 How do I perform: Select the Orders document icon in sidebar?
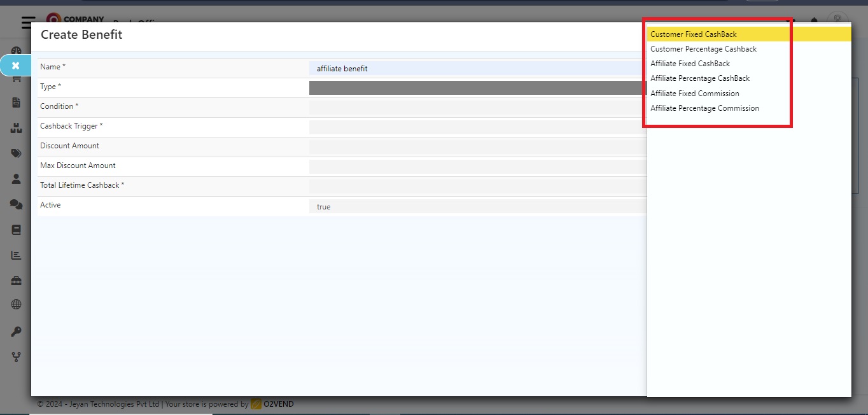coord(16,102)
